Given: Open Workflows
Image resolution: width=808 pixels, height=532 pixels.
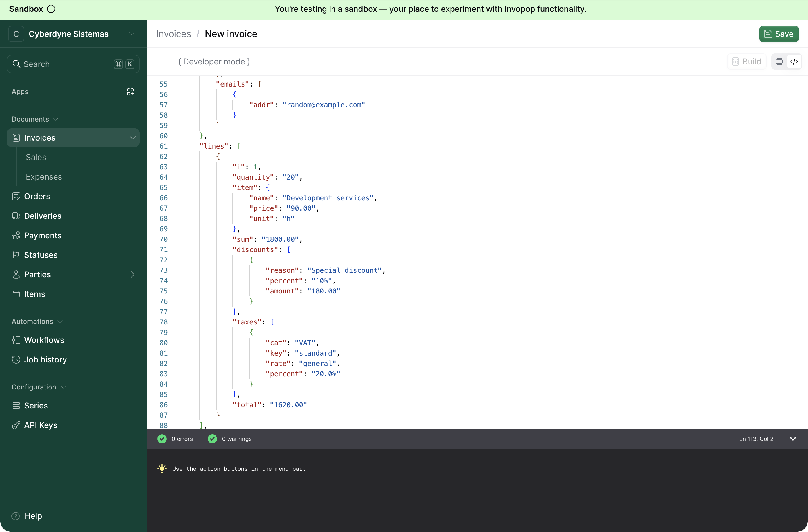Looking at the screenshot, I should point(44,340).
